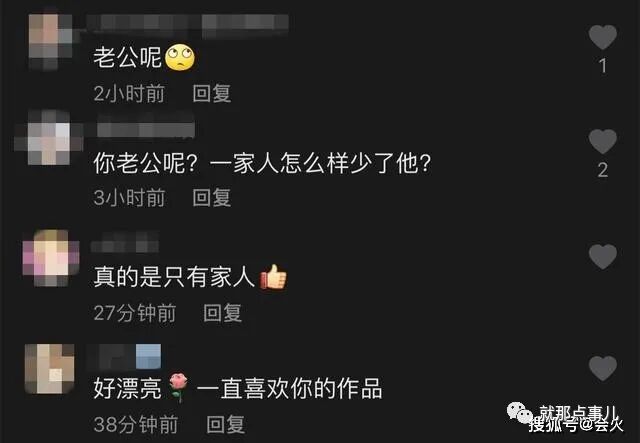
Task: Tap the heart next to "好漂亮 一直喜欢你的作品"
Action: pos(602,368)
